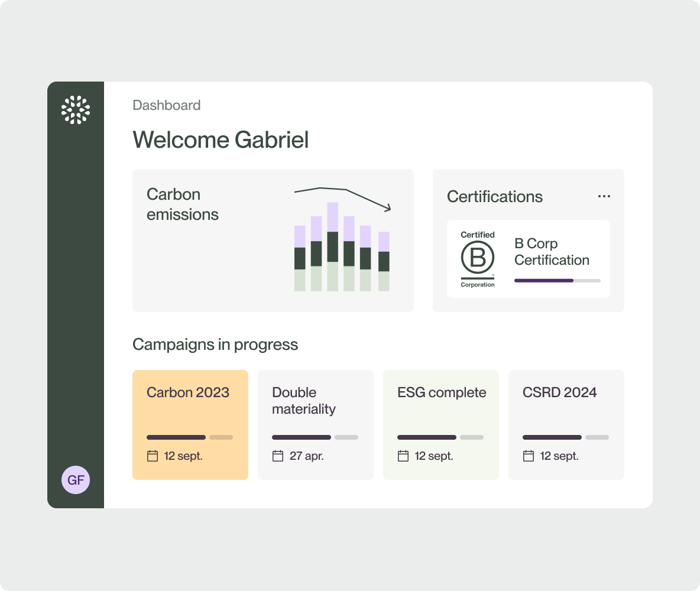The width and height of the screenshot is (700, 591).
Task: Click the snowflake app logo in sidebar
Action: pyautogui.click(x=76, y=110)
